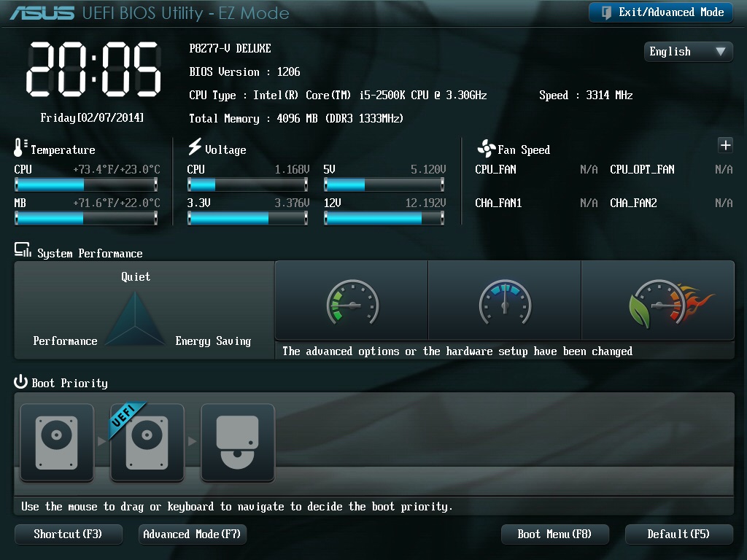
Task: Click the lightning bolt Voltage icon
Action: 195,147
